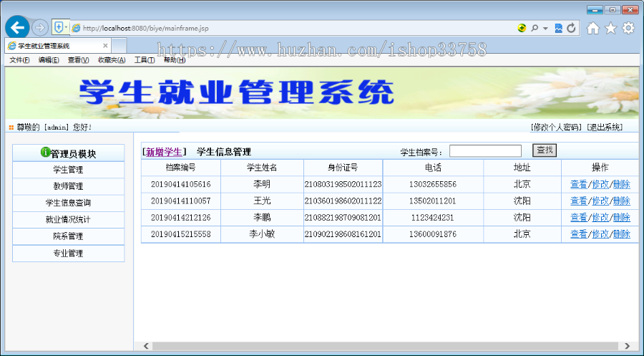Image resolution: width=644 pixels, height=356 pixels.
Task: Click the name cell 李小敏
Action: pyautogui.click(x=262, y=234)
